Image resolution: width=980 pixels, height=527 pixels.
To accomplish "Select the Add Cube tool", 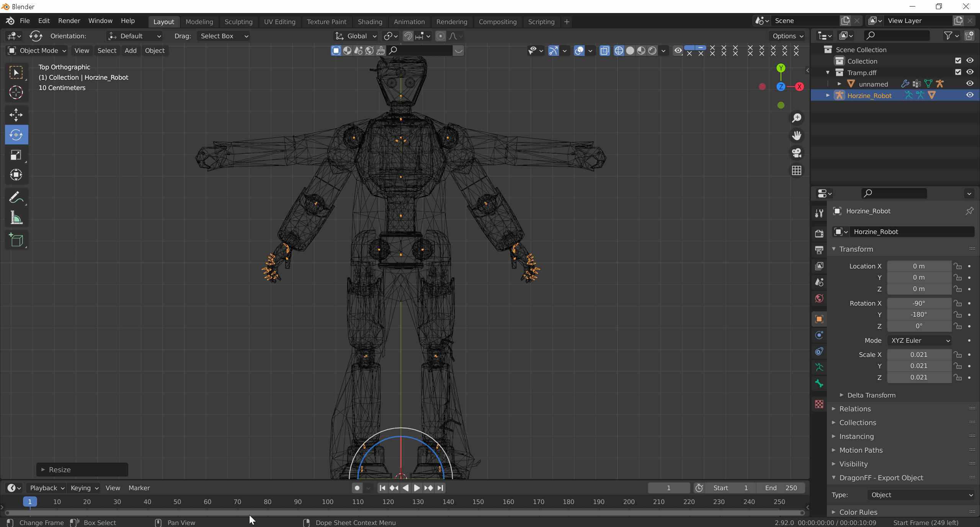I will pos(16,240).
